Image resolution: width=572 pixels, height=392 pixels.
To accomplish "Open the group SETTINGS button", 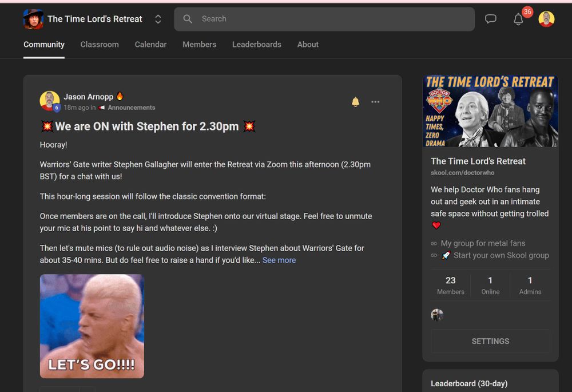I will click(x=490, y=341).
